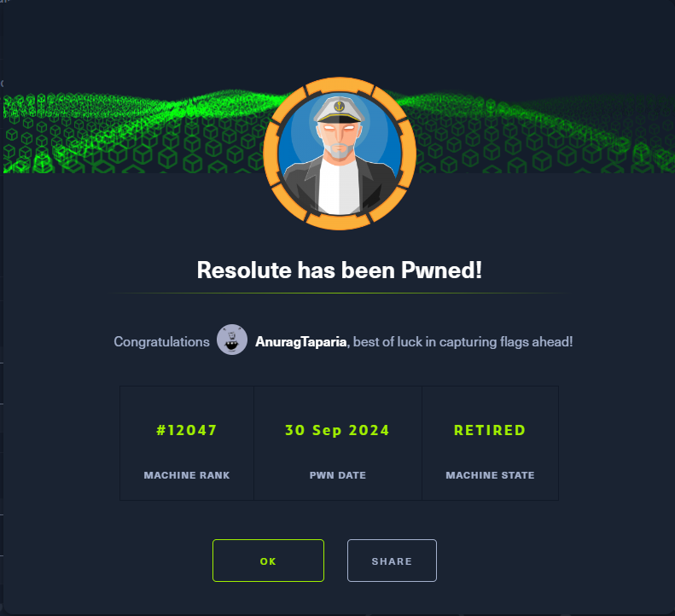
Task: Click the captain's white shirt in avatar
Action: click(340, 187)
